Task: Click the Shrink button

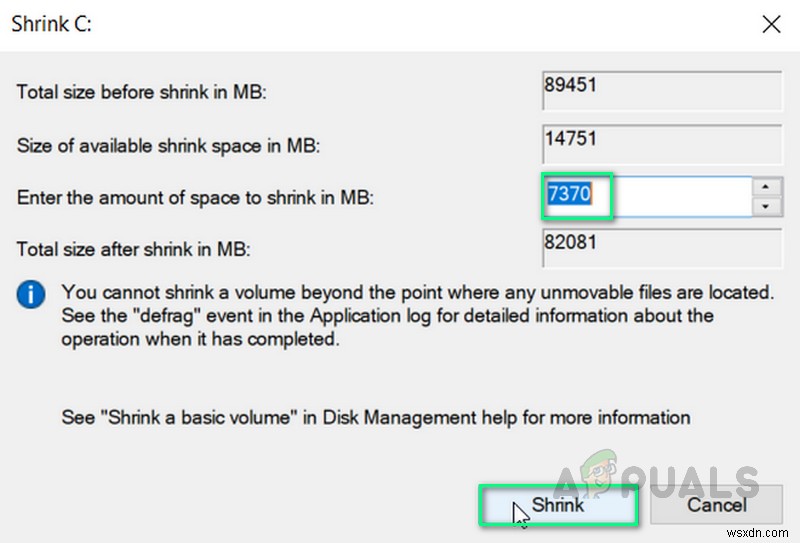Action: pyautogui.click(x=558, y=505)
